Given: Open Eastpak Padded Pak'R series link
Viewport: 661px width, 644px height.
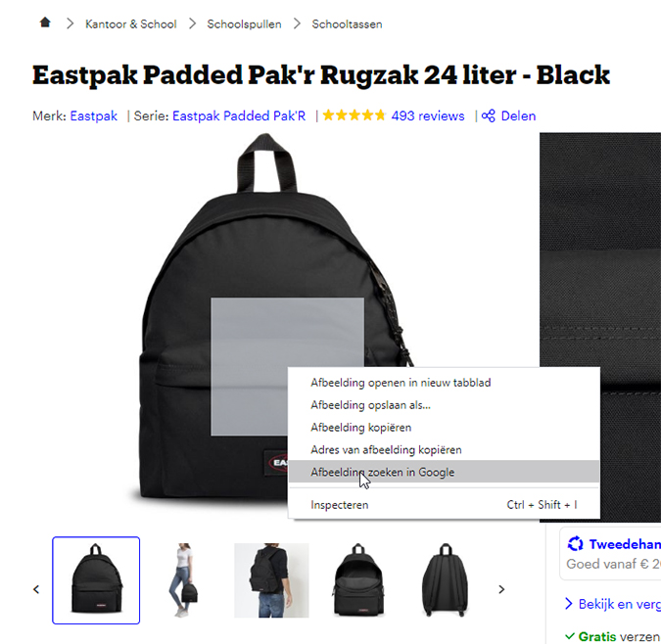Looking at the screenshot, I should click(239, 115).
